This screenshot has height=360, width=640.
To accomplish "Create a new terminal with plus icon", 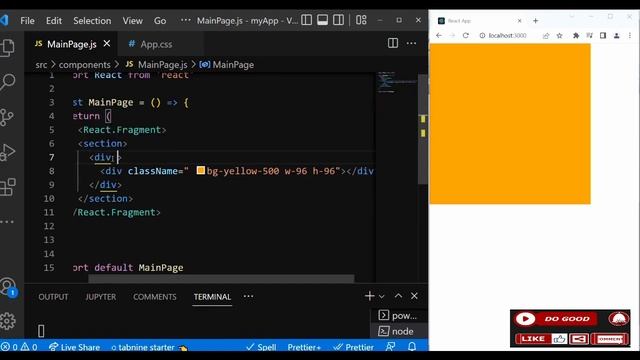I will tap(369, 296).
